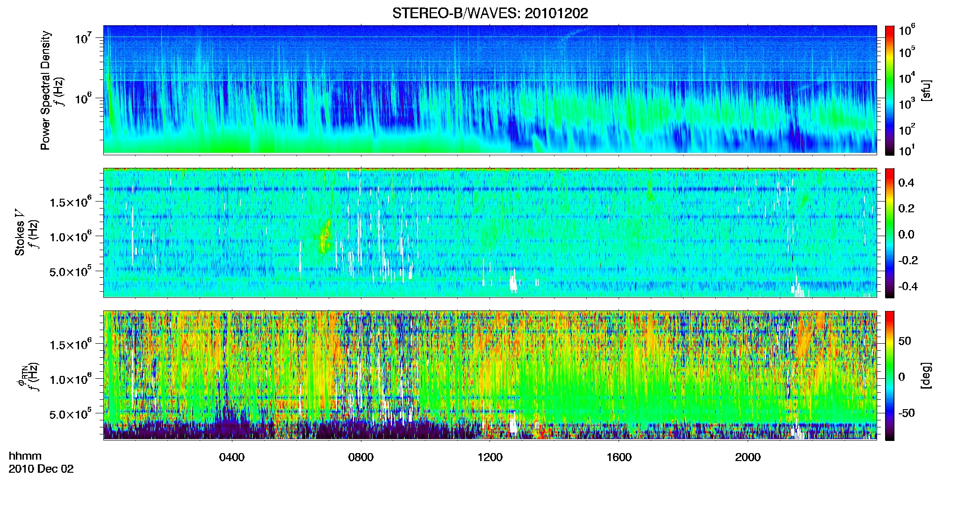980x505 pixels.
Task: Click the 1600 time tick label
Action: click(619, 457)
